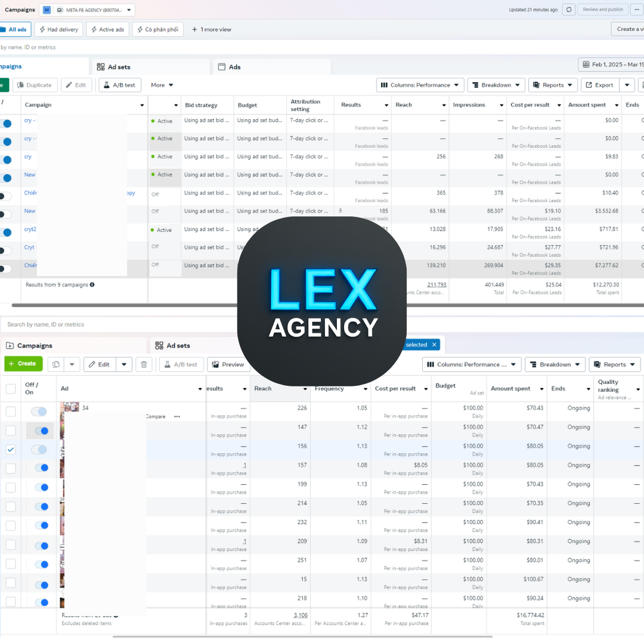The height and width of the screenshot is (644, 644).
Task: Toggle the switch for the campaign with $9.83 spent
Action: (x=5, y=160)
